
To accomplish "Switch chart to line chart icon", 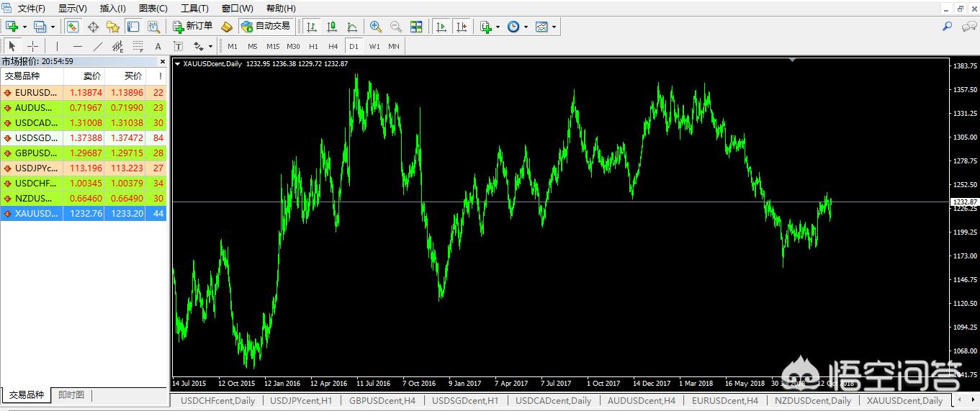I will pos(352,27).
